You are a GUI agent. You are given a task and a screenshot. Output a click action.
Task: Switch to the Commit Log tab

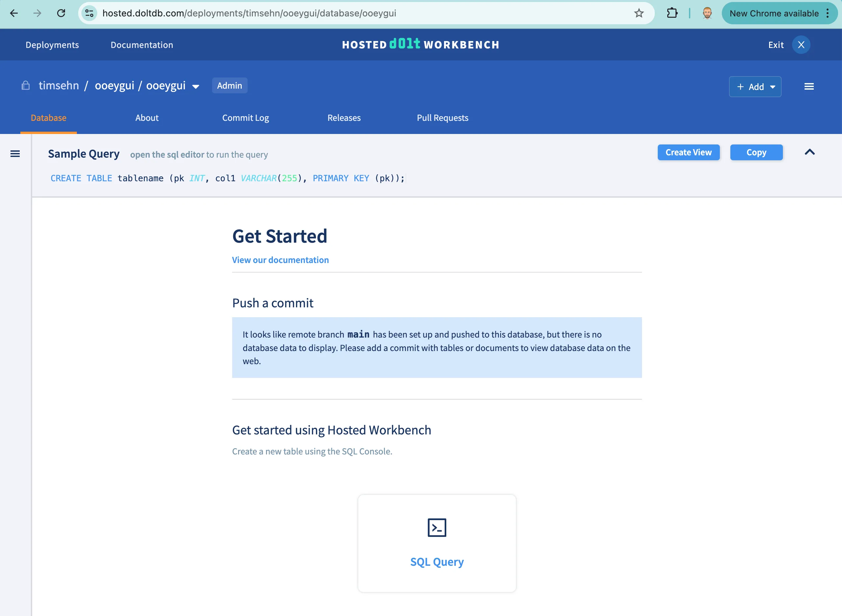tap(245, 118)
